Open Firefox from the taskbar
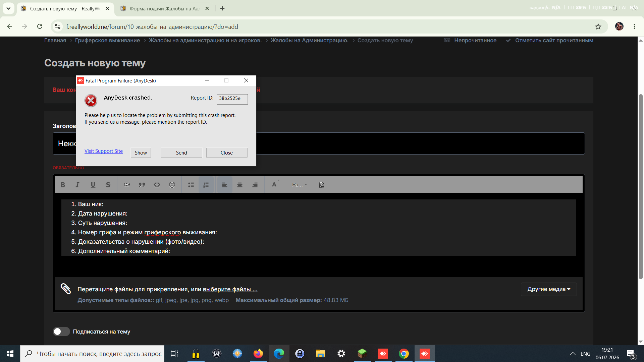Viewport: 644px width, 362px height. coord(258,354)
